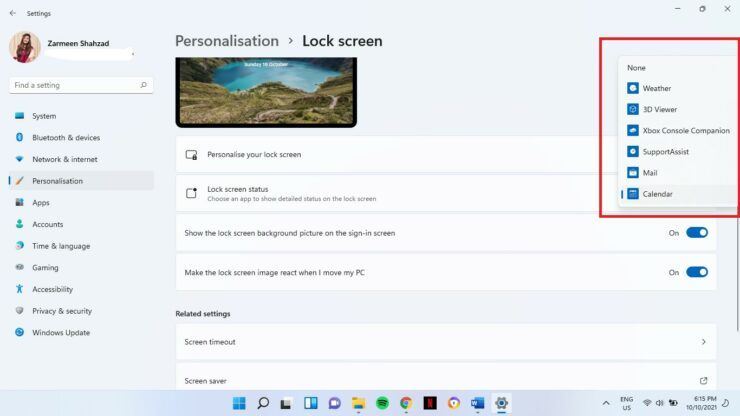The image size is (740, 416).
Task: Select SupportAssist icon in dropdown list
Action: [632, 152]
